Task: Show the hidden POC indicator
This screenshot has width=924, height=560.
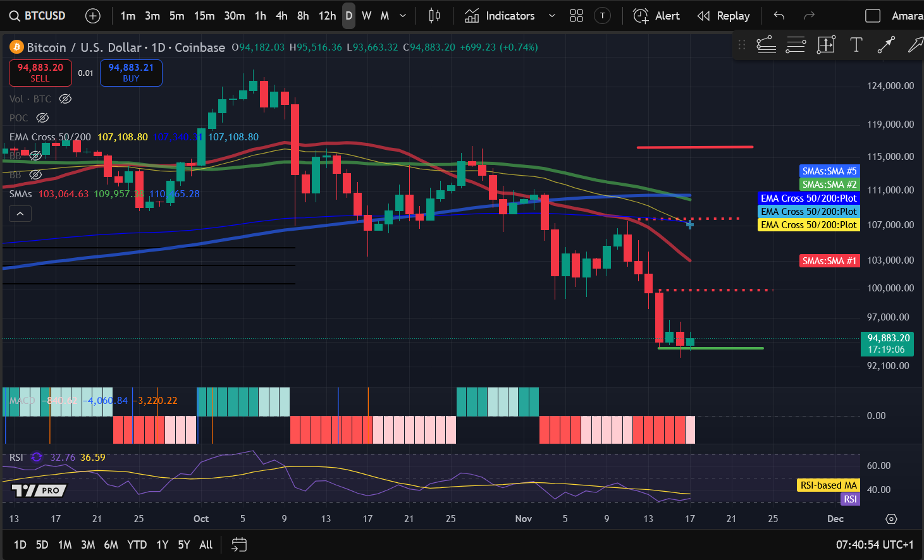Action: [42, 118]
